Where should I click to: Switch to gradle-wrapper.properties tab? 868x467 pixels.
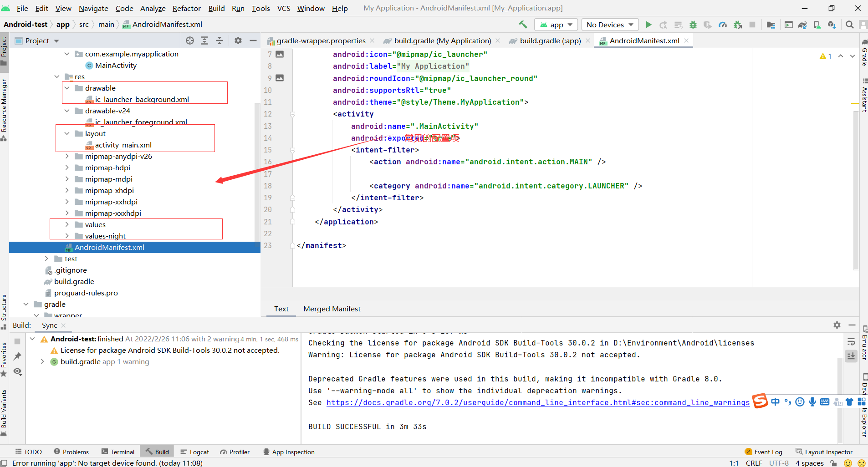pyautogui.click(x=321, y=41)
